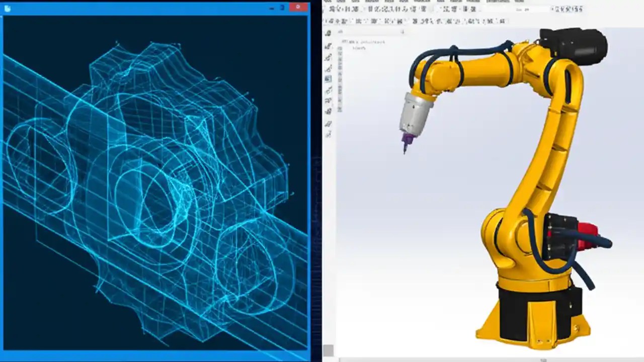
Task: Open the leftmost menu in the menu bar
Action: [330, 1]
